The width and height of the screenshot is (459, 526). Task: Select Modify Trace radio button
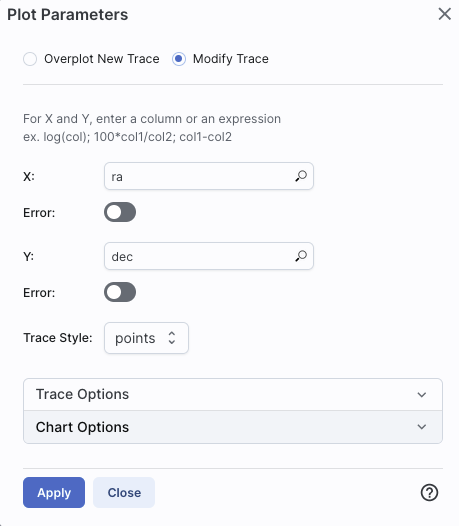pyautogui.click(x=179, y=59)
